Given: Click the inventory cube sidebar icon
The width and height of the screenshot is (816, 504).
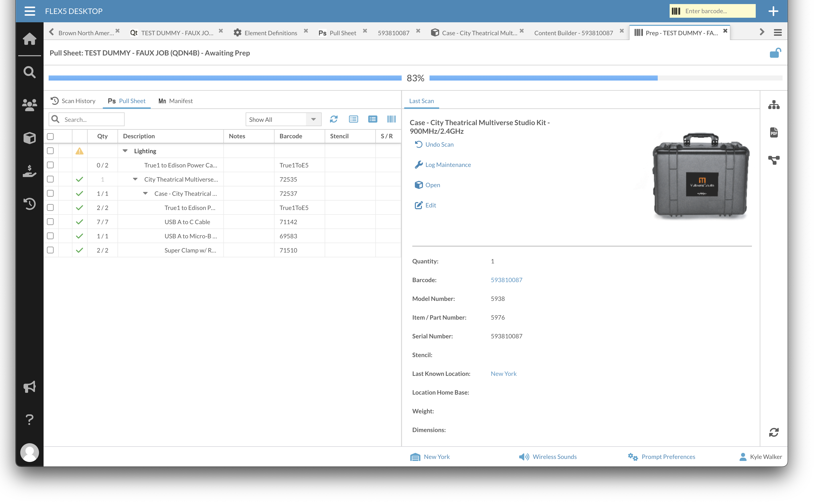Looking at the screenshot, I should [30, 138].
